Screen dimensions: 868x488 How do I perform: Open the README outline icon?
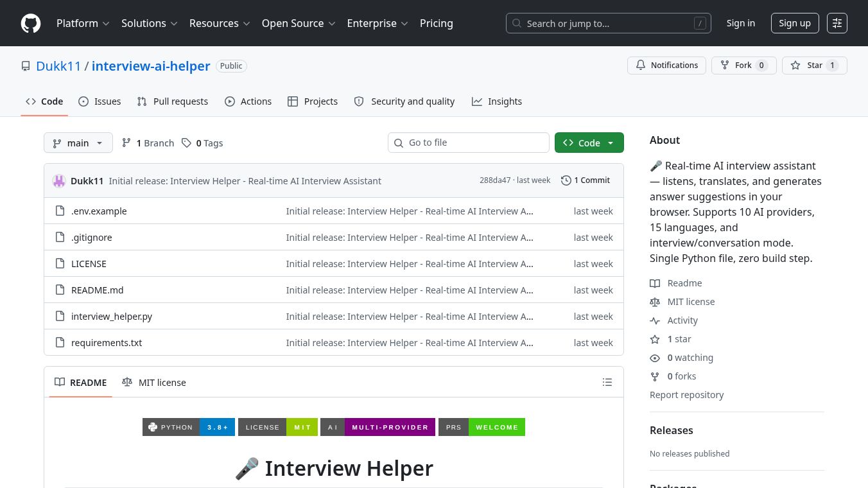click(x=607, y=383)
